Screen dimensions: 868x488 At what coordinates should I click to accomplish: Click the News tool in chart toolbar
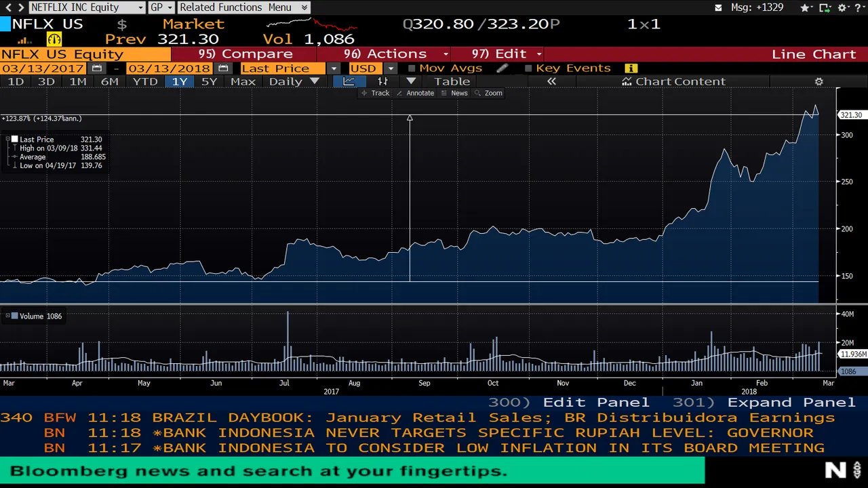(x=454, y=93)
